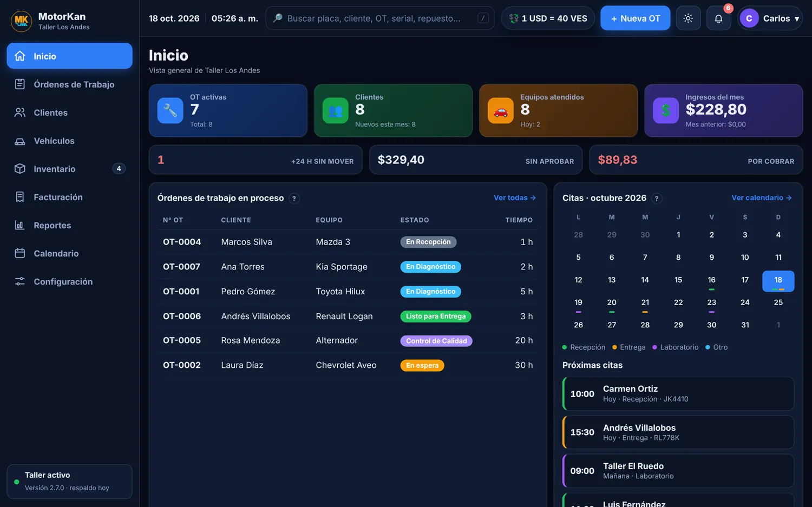
Task: Open the USD to VES exchange rate pill
Action: (x=548, y=18)
